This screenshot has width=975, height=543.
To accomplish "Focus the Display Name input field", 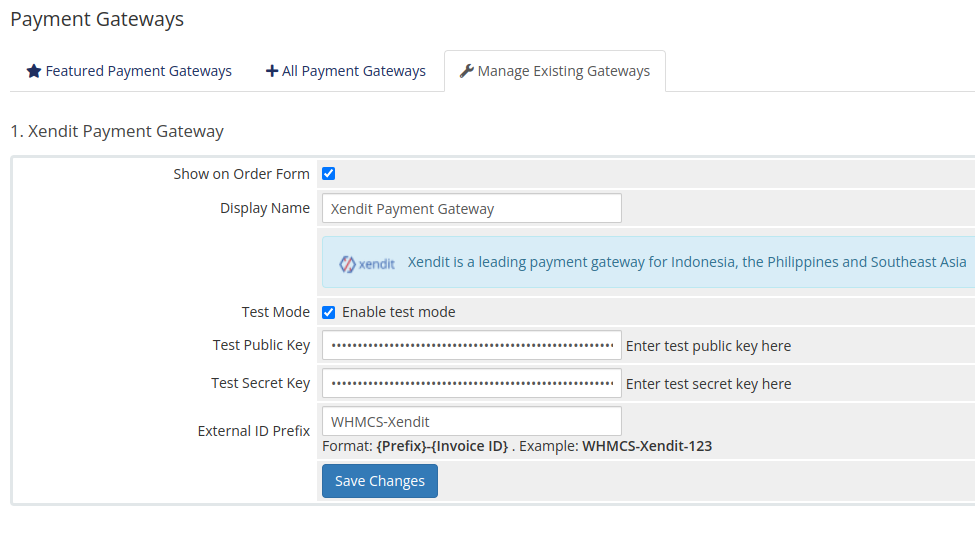I will pos(471,208).
